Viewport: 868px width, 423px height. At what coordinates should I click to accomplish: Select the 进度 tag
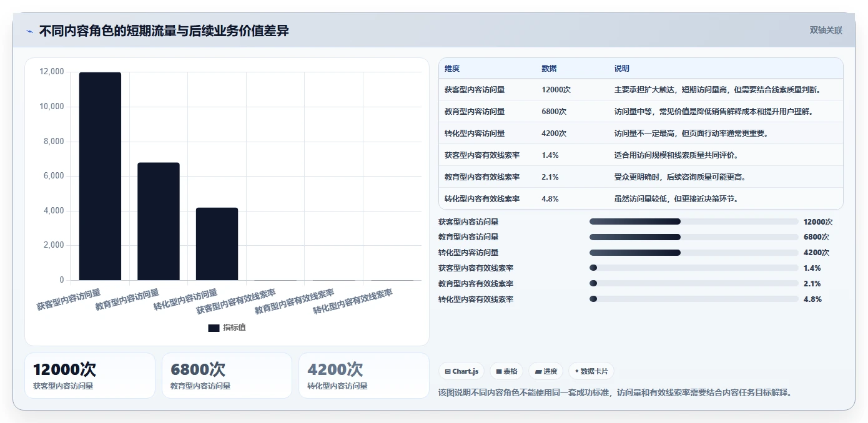tap(546, 371)
